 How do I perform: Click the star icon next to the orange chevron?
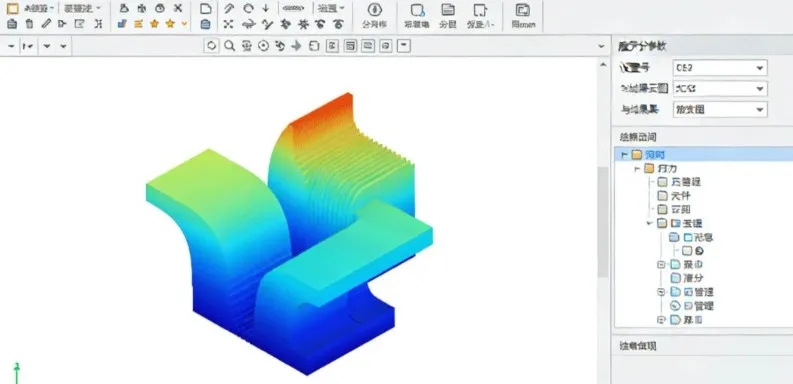tap(170, 23)
